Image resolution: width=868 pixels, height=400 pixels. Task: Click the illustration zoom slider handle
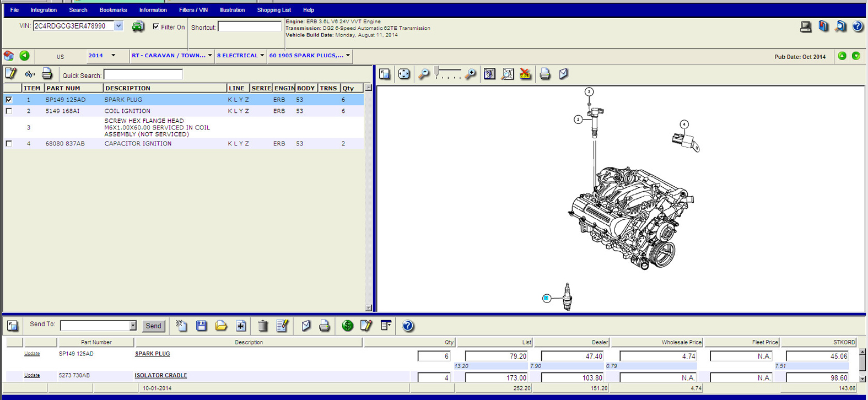pos(438,72)
